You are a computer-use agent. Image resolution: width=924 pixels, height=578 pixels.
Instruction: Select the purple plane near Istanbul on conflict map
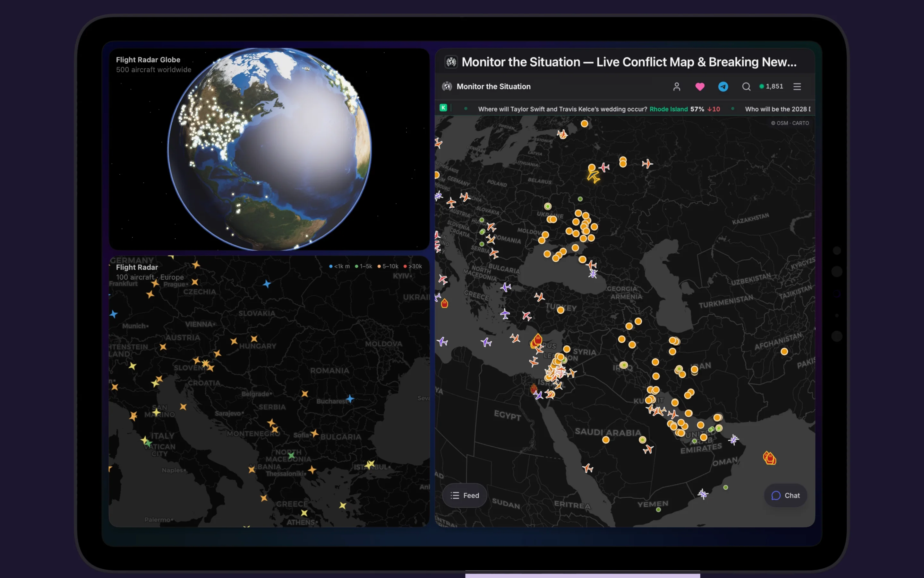506,287
